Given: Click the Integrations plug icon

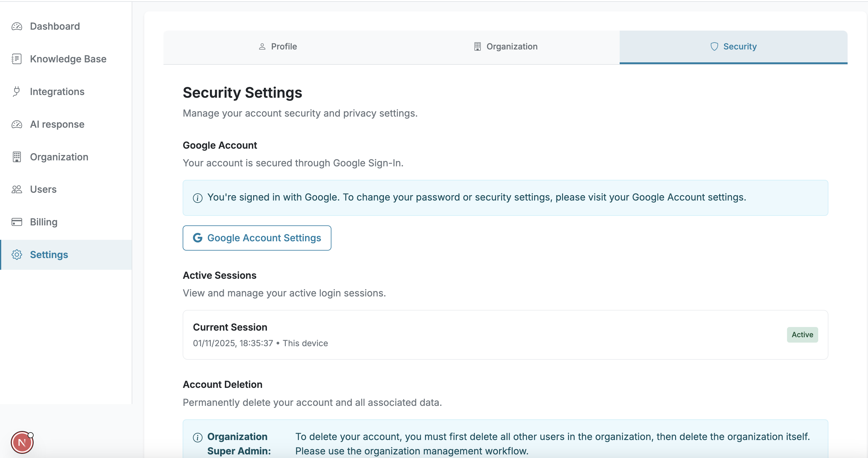Looking at the screenshot, I should pyautogui.click(x=16, y=92).
